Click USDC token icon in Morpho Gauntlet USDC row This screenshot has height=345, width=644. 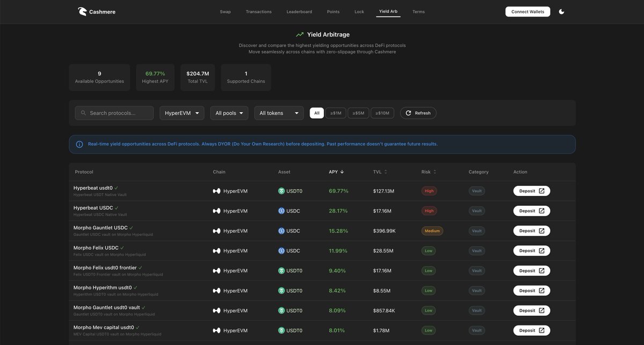pos(281,231)
